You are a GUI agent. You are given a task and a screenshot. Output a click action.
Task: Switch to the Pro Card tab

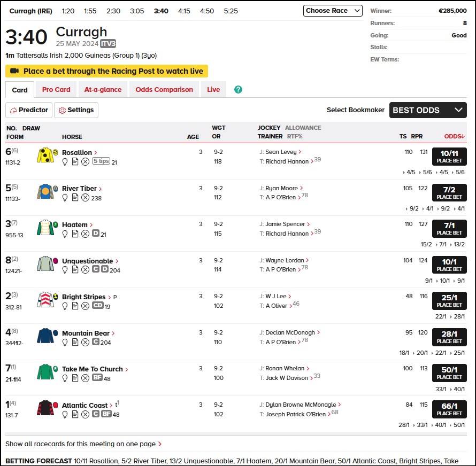56,89
